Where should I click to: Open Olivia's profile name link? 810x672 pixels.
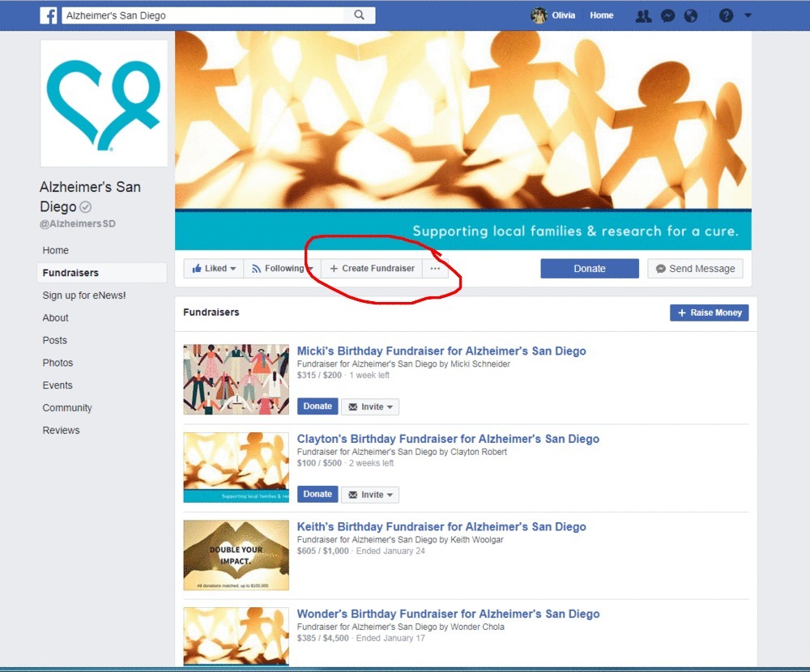[563, 15]
